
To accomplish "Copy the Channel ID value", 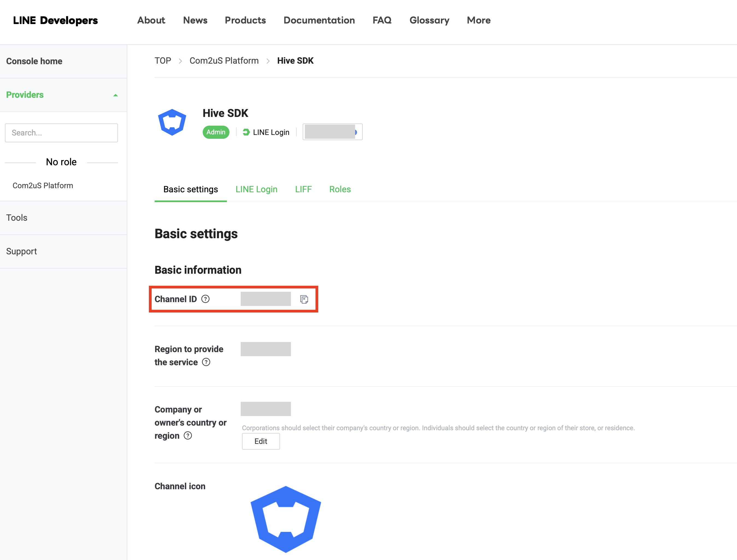I will [x=304, y=299].
